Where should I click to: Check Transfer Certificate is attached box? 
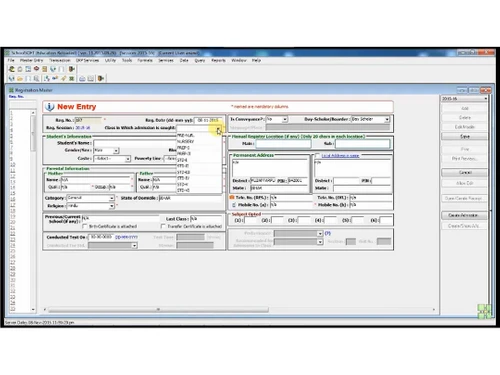(163, 226)
